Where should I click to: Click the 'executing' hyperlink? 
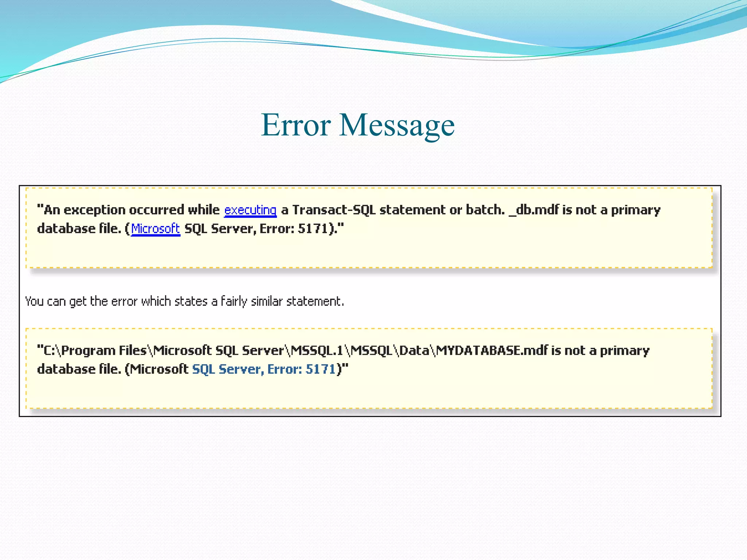coord(250,210)
